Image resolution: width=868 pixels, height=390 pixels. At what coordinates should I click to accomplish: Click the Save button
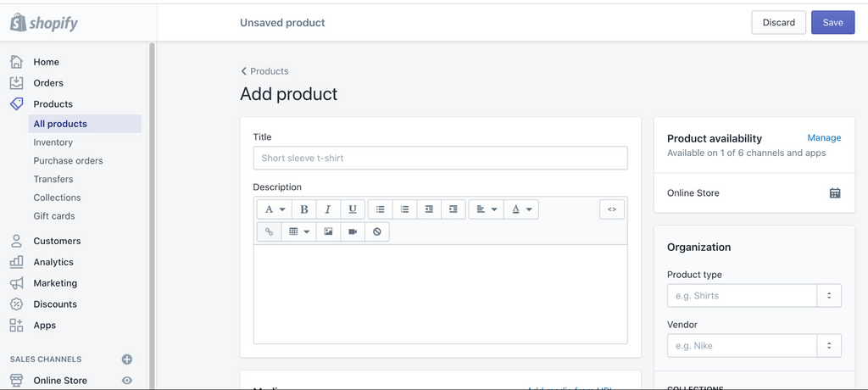pos(832,23)
